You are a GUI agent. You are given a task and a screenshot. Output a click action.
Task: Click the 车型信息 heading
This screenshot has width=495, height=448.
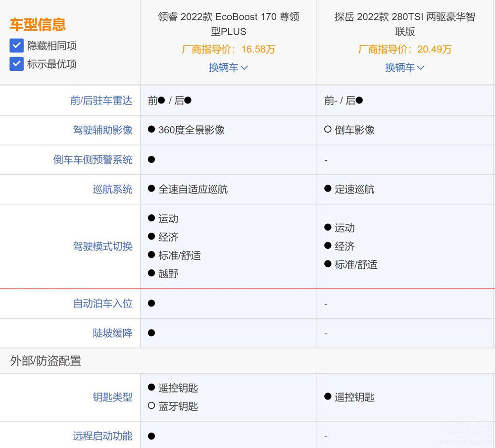(38, 25)
